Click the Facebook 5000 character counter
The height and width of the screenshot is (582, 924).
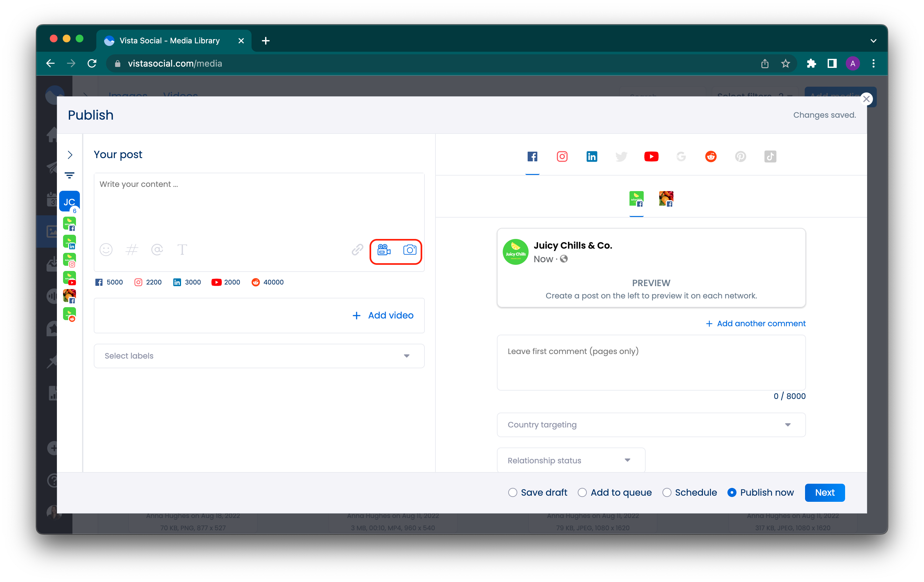109,282
